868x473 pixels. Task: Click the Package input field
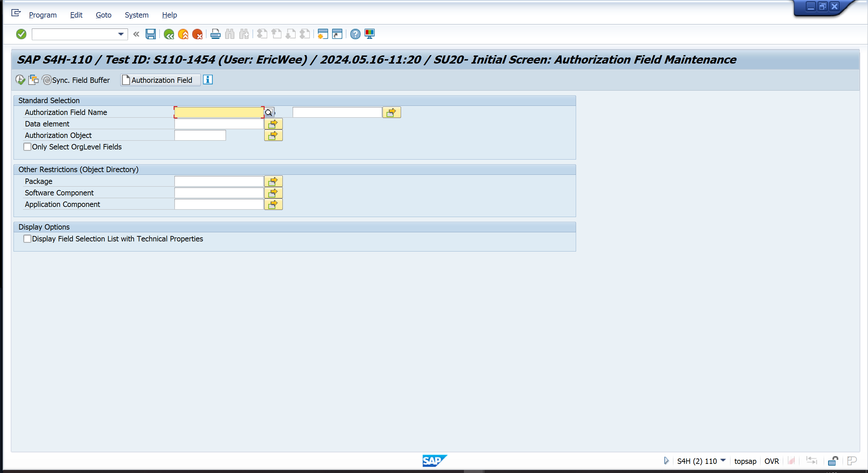coord(219,181)
